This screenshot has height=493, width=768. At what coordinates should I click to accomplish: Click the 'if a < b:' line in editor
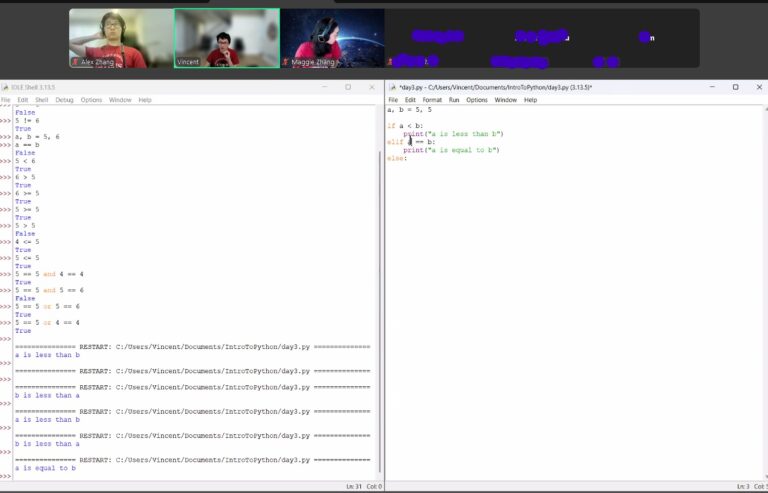point(405,126)
